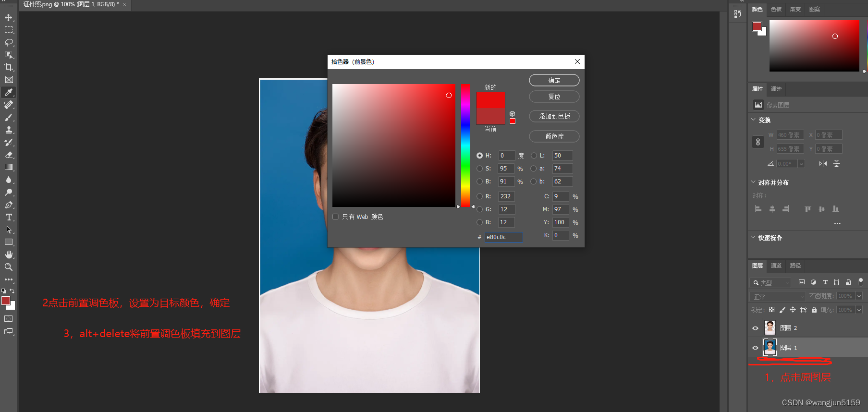
Task: Open the 不透明度 opacity dropdown arrow
Action: click(859, 296)
